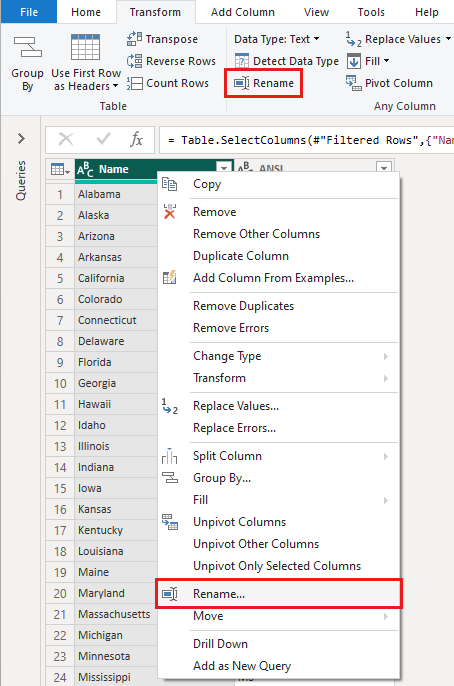Open the ANSI column filter dropdown
Screen dimensions: 454x686
tap(384, 168)
